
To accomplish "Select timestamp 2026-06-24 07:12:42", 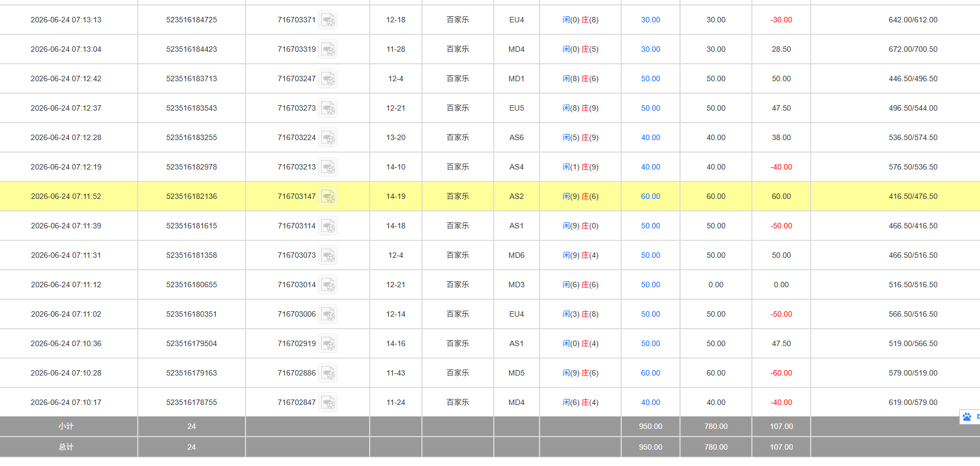I will click(x=66, y=78).
